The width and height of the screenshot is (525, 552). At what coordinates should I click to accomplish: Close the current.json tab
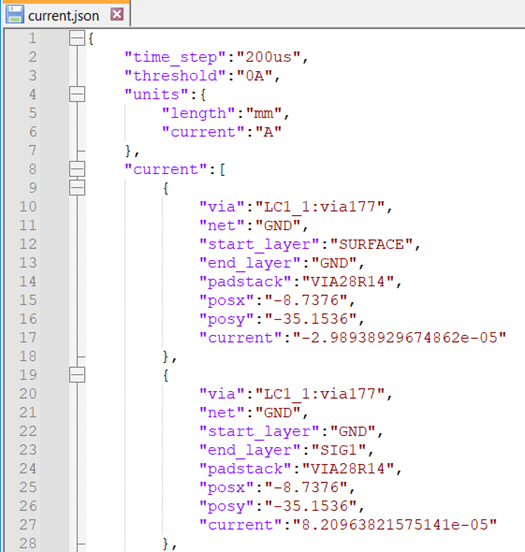pos(117,15)
